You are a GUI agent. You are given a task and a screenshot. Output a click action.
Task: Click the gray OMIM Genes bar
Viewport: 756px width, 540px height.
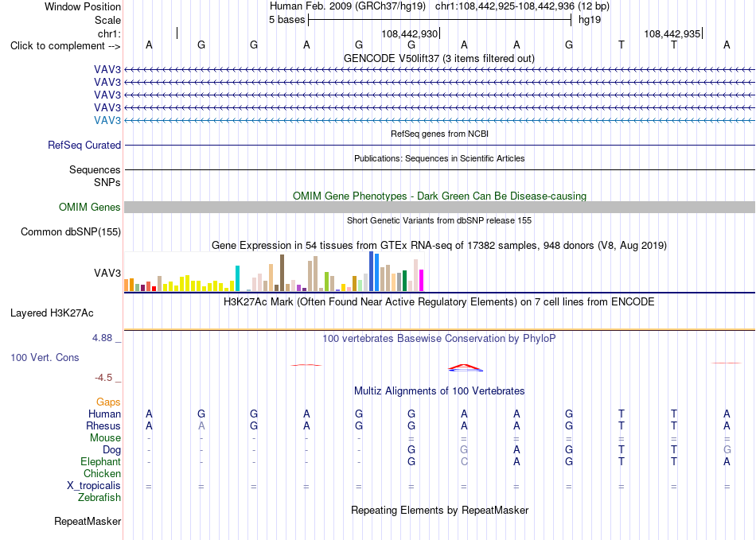click(439, 207)
